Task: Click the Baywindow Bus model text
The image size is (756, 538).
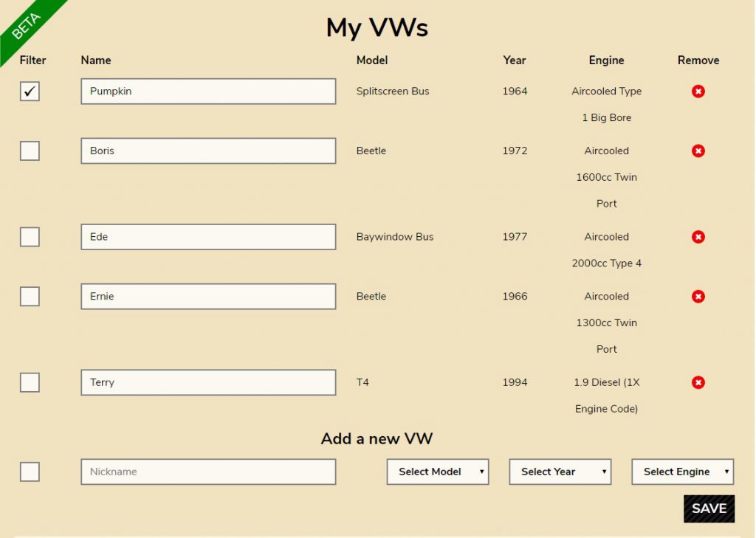Action: click(395, 237)
